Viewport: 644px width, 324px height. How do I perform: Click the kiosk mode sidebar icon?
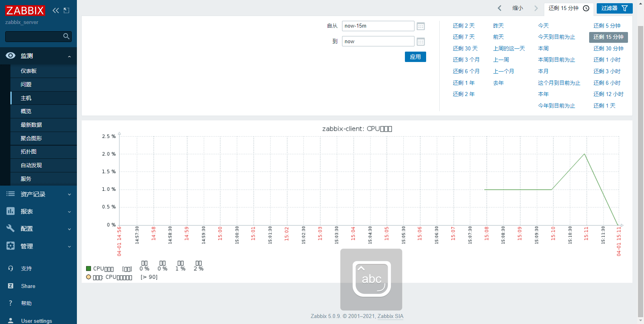66,10
